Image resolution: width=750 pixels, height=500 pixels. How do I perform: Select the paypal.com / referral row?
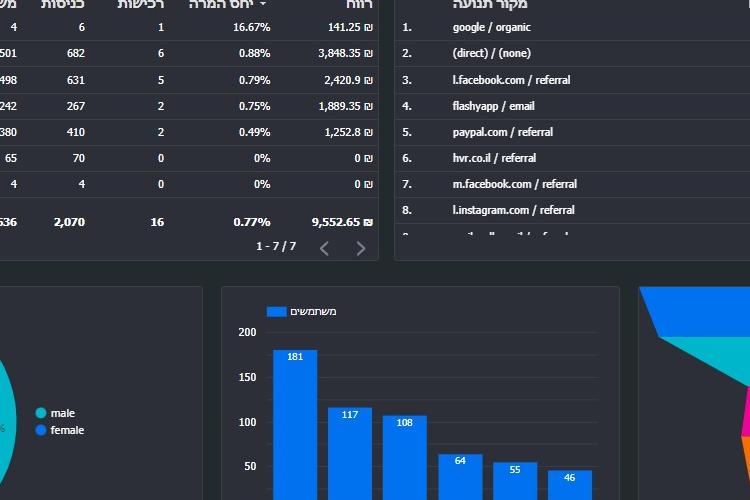click(x=572, y=132)
